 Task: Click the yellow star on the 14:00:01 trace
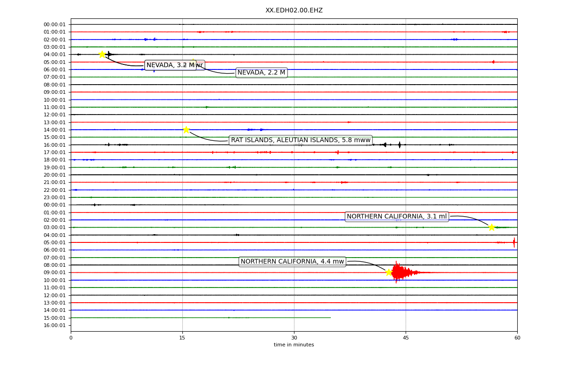[x=186, y=130]
